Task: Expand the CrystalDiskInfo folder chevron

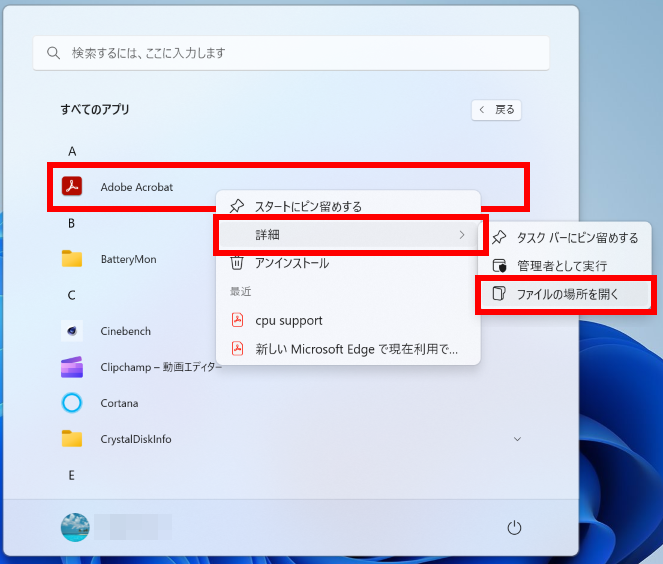Action: 517,439
